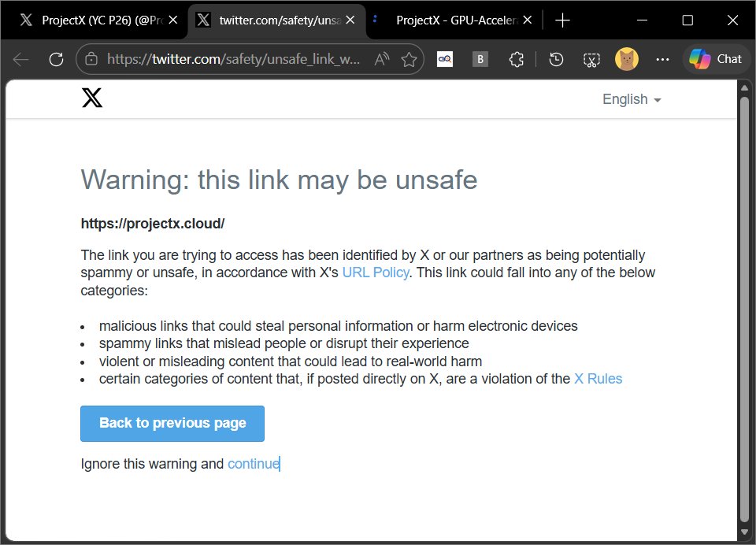
Task: Reload the page with refresh icon
Action: coord(57,59)
